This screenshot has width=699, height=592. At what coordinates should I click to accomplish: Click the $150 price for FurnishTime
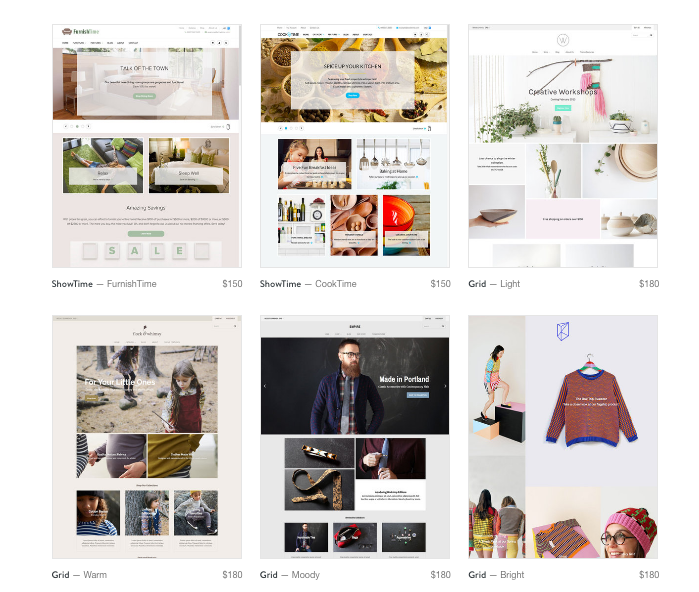(x=232, y=284)
